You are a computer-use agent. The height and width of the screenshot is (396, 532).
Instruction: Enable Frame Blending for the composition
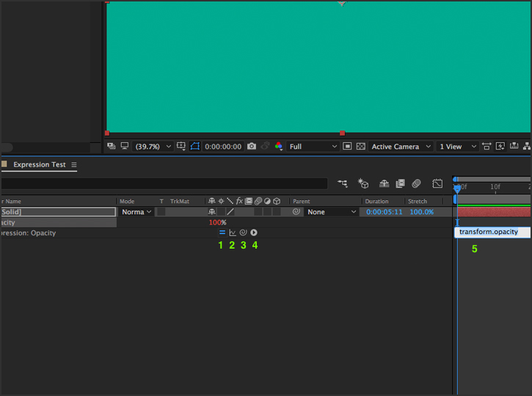click(401, 183)
